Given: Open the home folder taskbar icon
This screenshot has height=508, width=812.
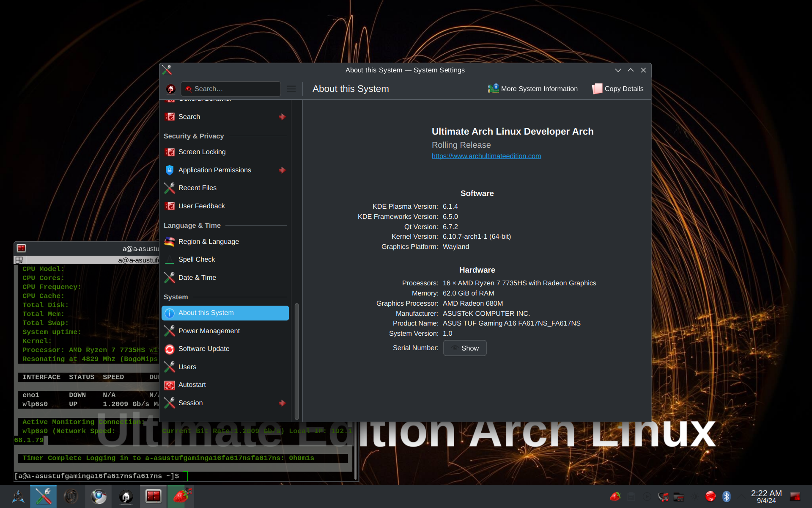Looking at the screenshot, I should tap(126, 496).
